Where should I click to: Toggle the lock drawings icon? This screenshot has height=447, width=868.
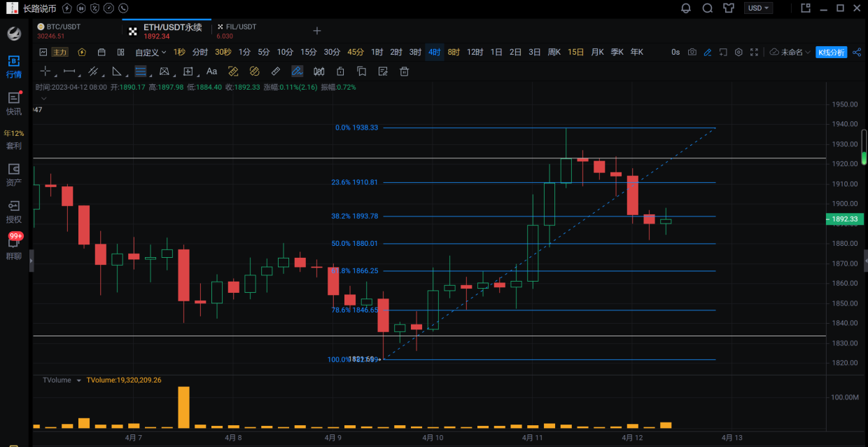[340, 71]
